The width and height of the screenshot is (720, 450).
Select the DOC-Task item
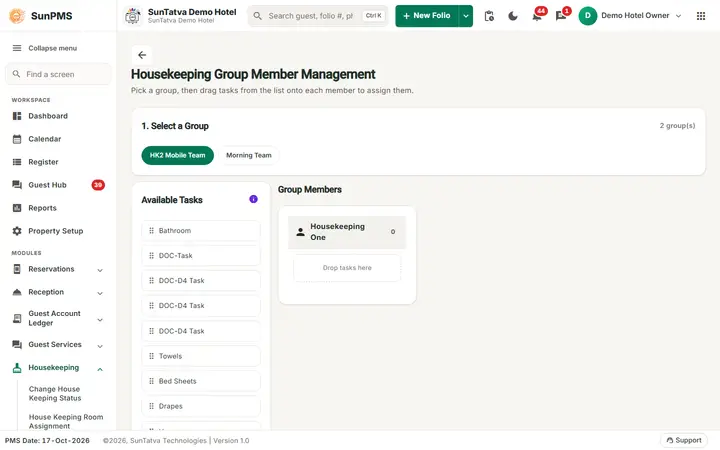pos(201,255)
